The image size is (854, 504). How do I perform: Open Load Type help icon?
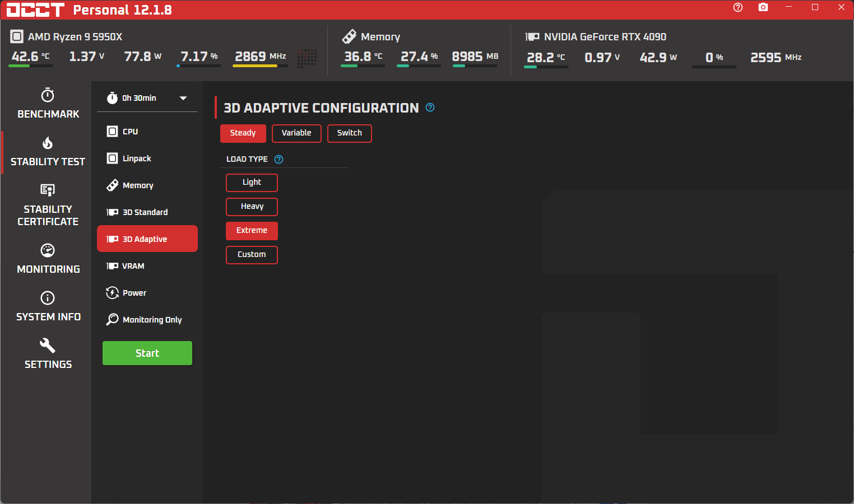pos(279,159)
